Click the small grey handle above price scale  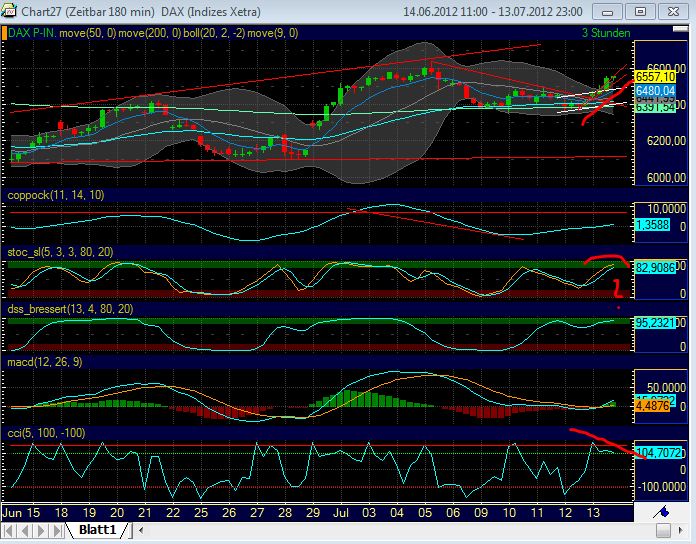[x=680, y=29]
